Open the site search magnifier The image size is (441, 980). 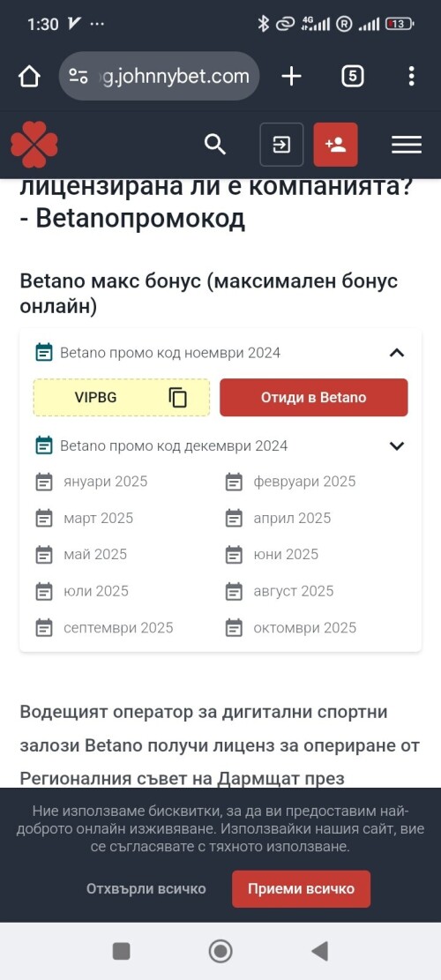[x=215, y=145]
